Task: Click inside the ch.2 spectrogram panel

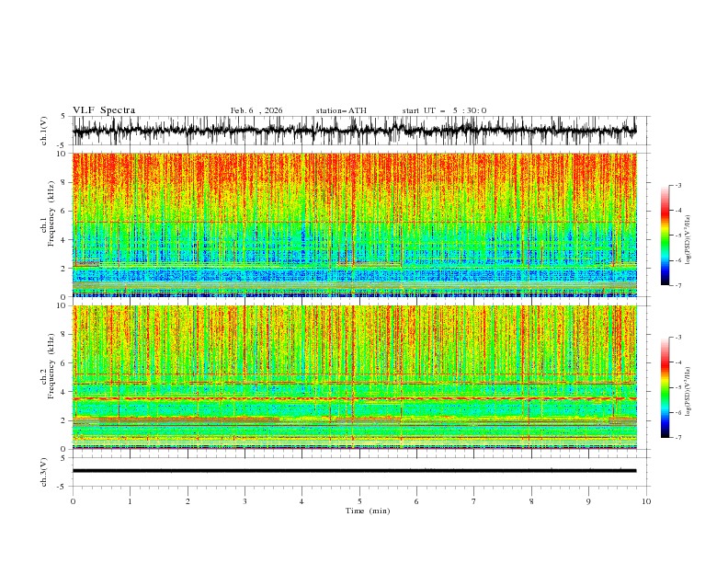Action: (355, 377)
